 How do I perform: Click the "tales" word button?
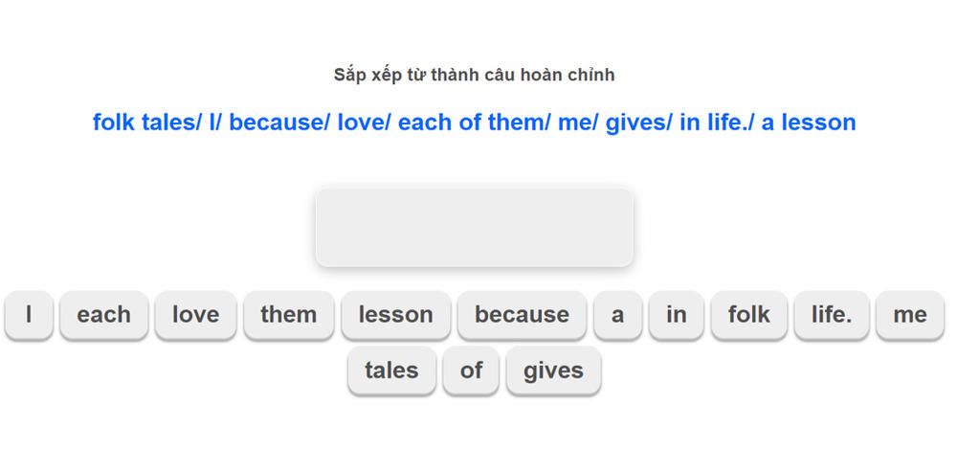click(391, 371)
